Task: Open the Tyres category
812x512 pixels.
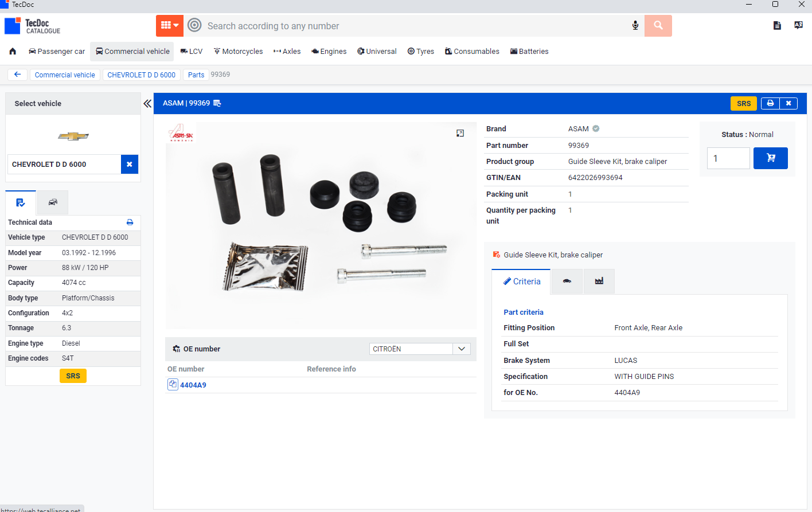Action: (421, 51)
